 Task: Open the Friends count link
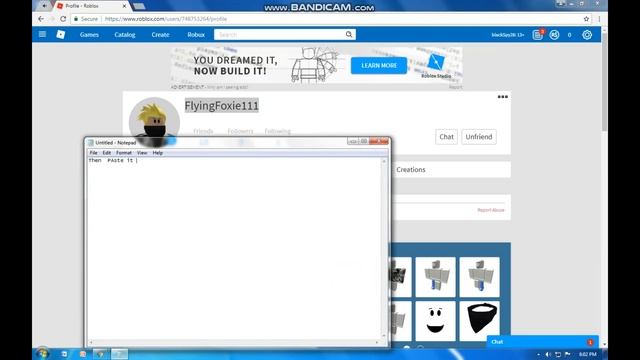point(203,131)
